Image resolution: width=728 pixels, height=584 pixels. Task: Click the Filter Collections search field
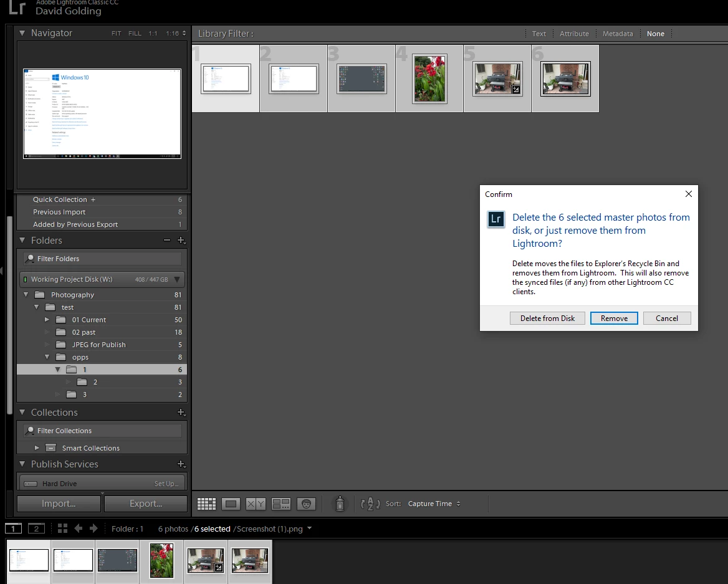click(x=102, y=431)
